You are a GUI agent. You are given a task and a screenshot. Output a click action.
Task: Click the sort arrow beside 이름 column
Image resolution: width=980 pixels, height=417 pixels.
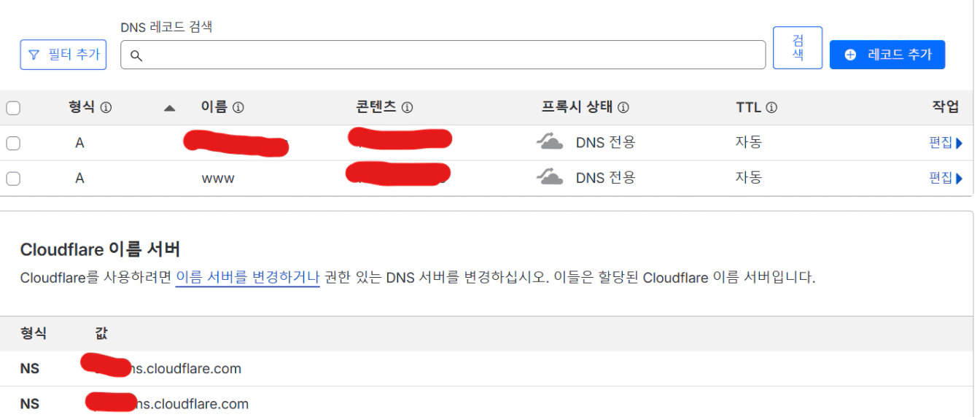(x=170, y=109)
